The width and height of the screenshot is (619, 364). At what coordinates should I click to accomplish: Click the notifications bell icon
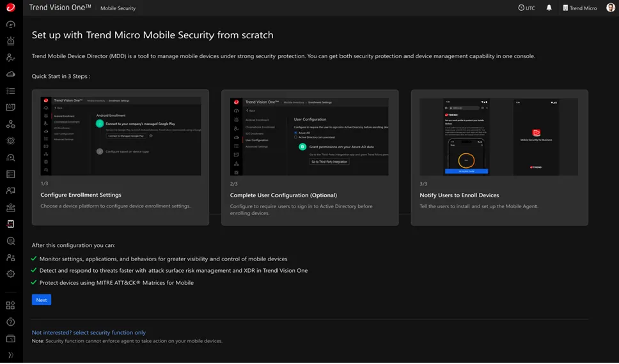point(549,8)
